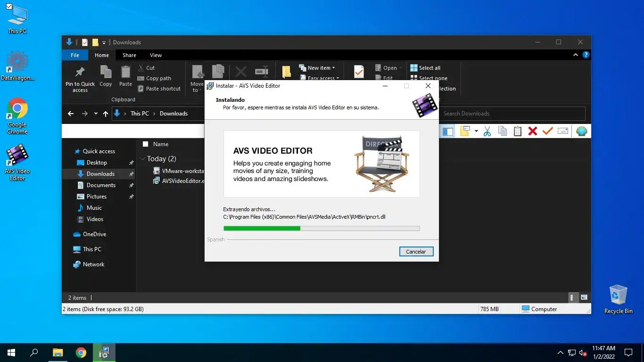644x362 pixels.
Task: Click the clipboard paste icon in lower toolbar
Action: [518, 132]
